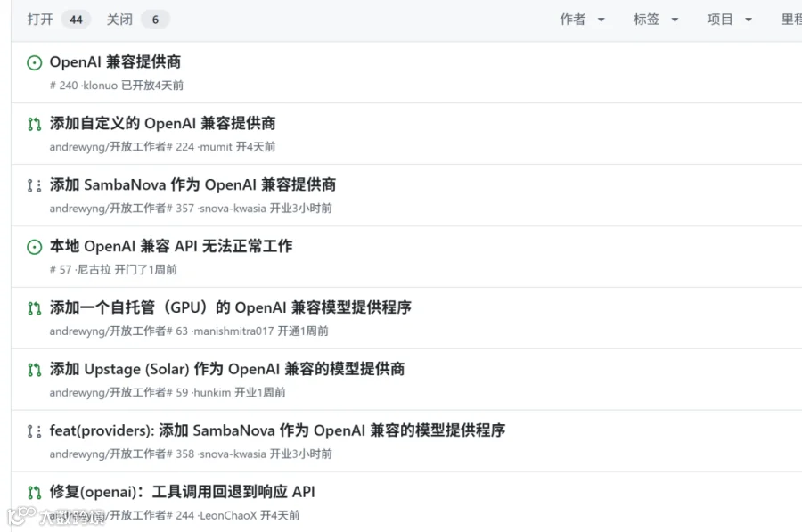This screenshot has height=532, width=802.
Task: Click the '# 240 ·klonuo 已开放4天前' metadata
Action: pyautogui.click(x=117, y=85)
